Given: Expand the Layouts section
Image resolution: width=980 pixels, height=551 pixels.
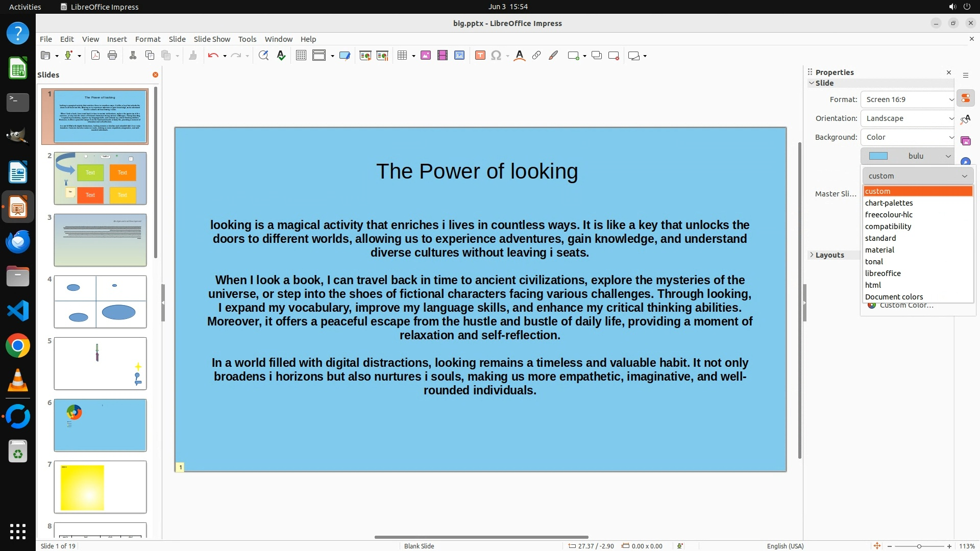Looking at the screenshot, I should [x=829, y=255].
